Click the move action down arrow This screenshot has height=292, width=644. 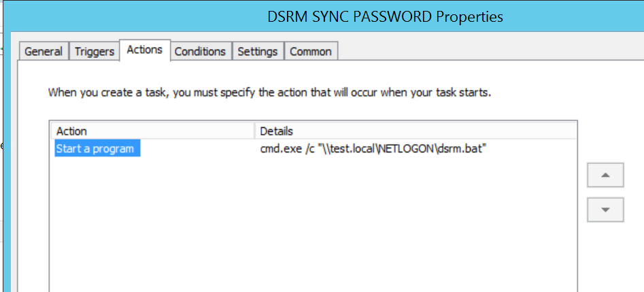[605, 210]
